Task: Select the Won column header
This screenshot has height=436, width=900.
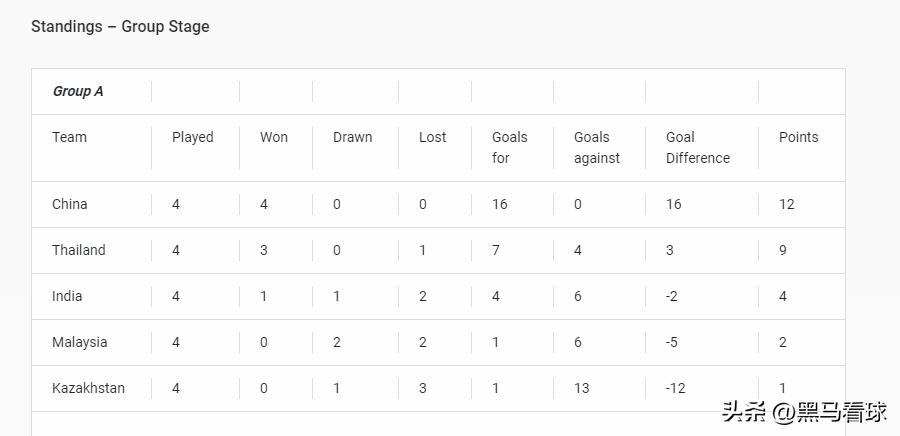Action: pyautogui.click(x=274, y=137)
